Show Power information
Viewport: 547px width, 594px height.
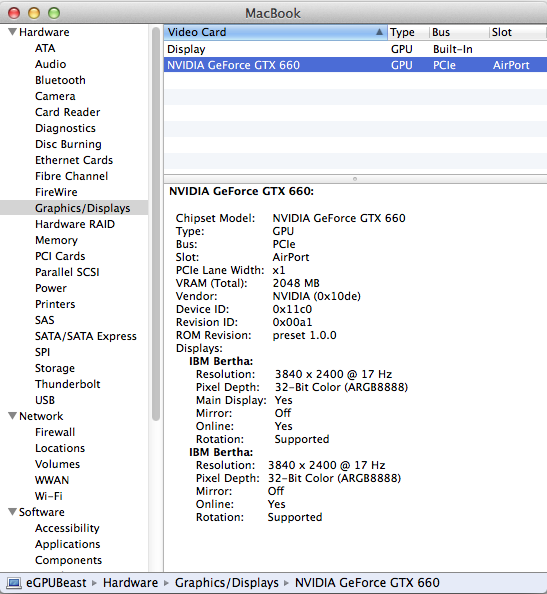pyautogui.click(x=51, y=288)
